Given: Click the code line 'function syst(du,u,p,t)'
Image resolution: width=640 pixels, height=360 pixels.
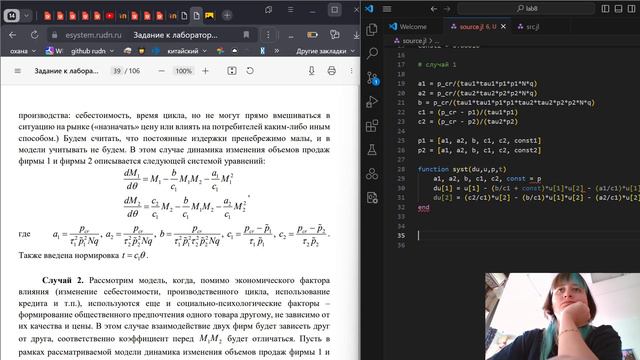Looking at the screenshot, I should click(x=462, y=169).
